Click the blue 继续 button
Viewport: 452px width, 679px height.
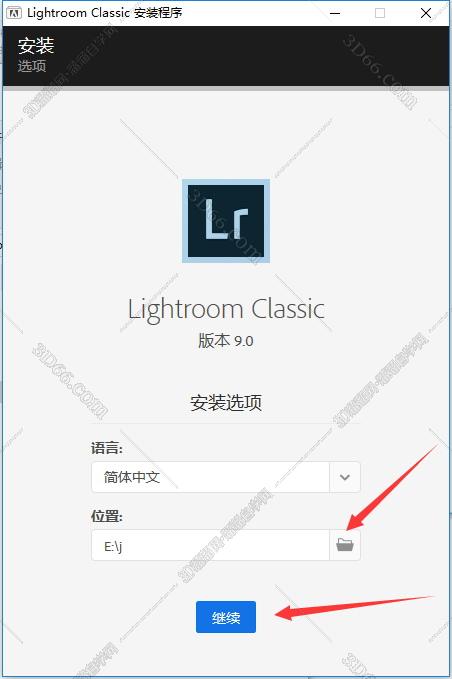coord(226,617)
